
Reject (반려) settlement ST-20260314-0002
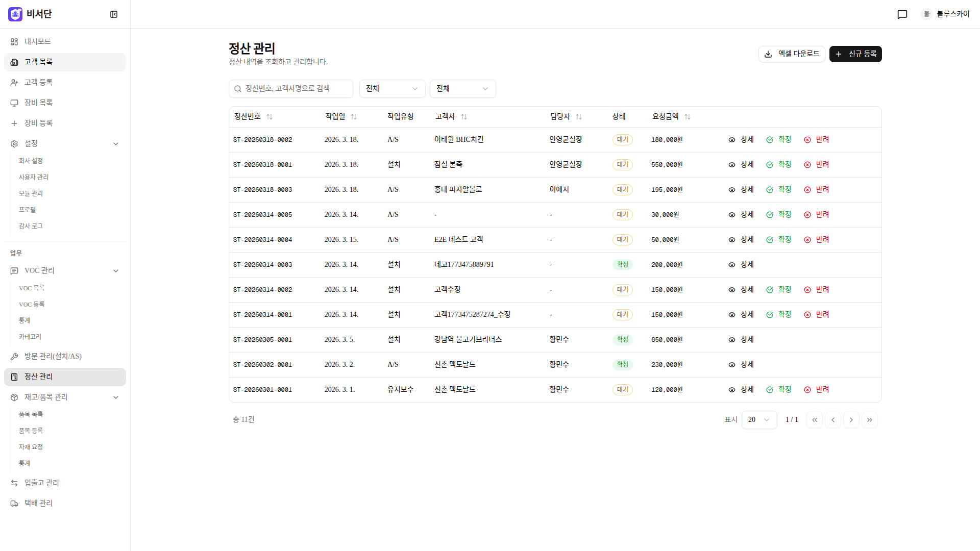click(816, 290)
